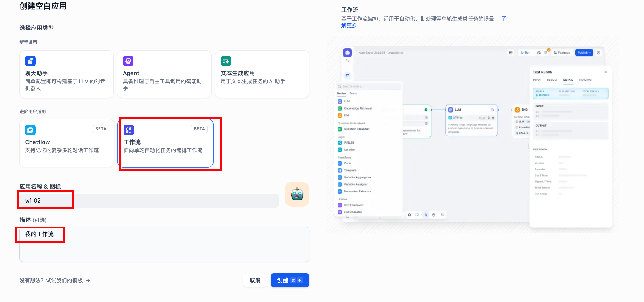Click the HTTP Request node icon
Image resolution: width=644 pixels, height=302 pixels.
pyautogui.click(x=340, y=205)
